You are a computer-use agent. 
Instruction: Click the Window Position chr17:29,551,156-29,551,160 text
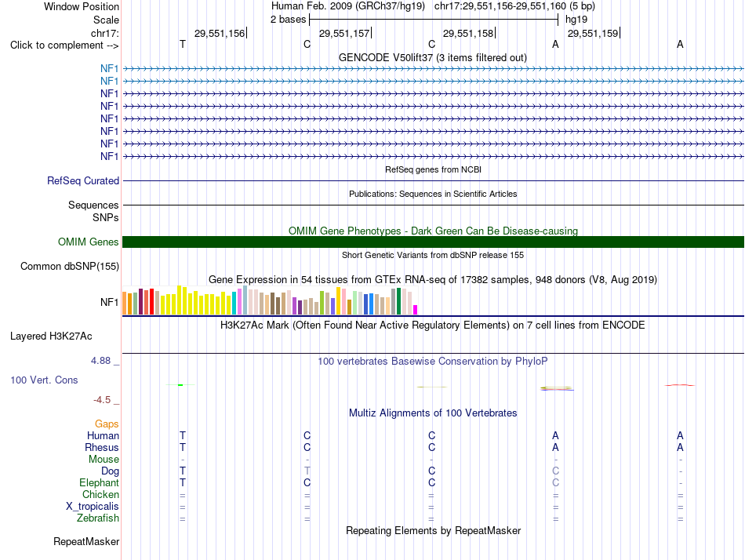click(x=514, y=6)
